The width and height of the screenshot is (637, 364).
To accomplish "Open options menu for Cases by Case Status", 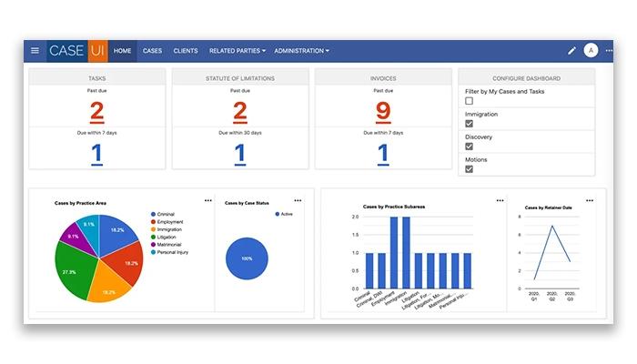I will [298, 200].
